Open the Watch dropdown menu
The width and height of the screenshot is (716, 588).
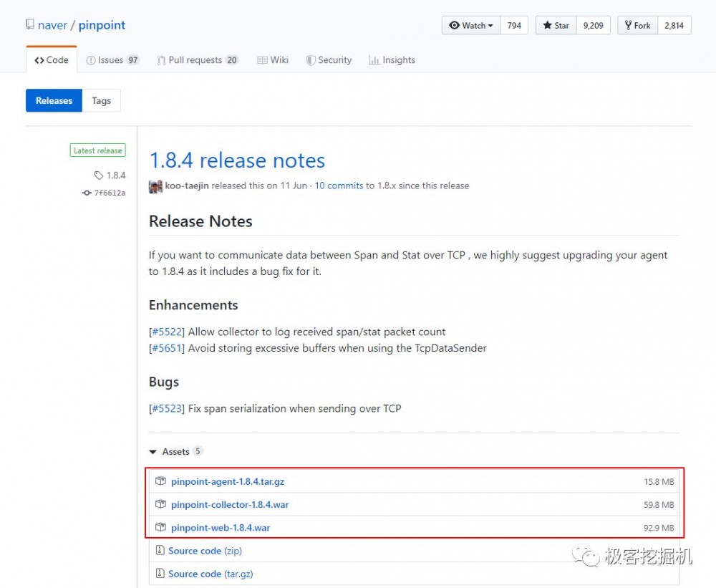471,25
